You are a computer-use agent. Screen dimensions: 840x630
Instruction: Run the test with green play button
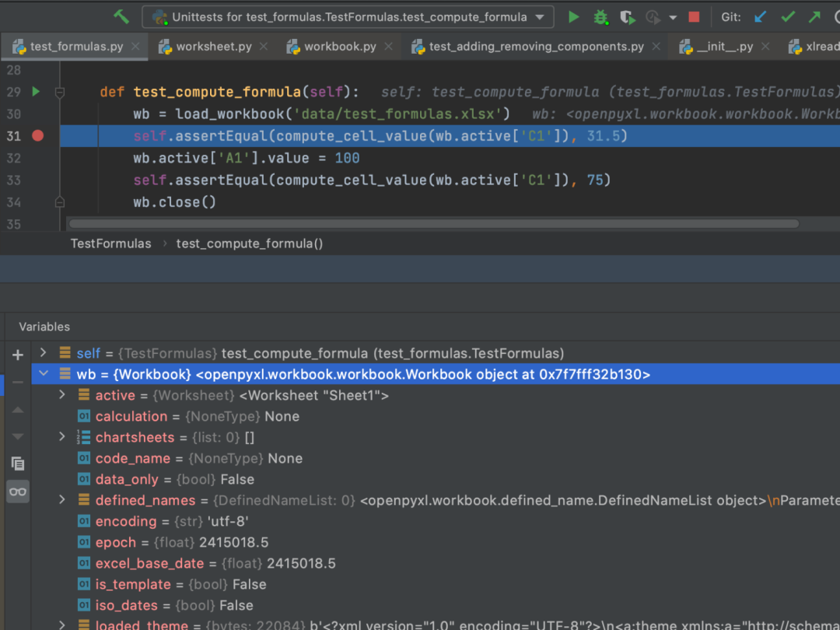click(x=573, y=17)
